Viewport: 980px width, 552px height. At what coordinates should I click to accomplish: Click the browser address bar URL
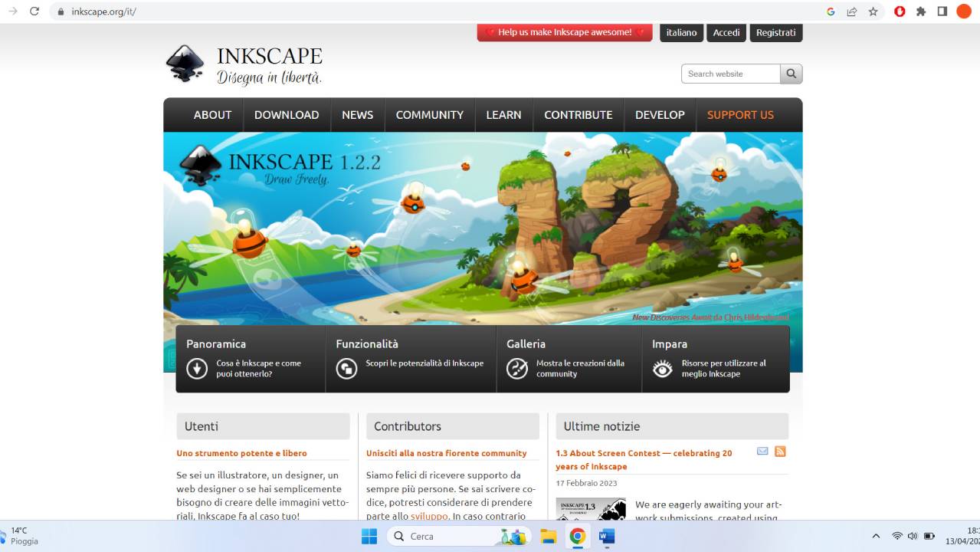click(103, 12)
